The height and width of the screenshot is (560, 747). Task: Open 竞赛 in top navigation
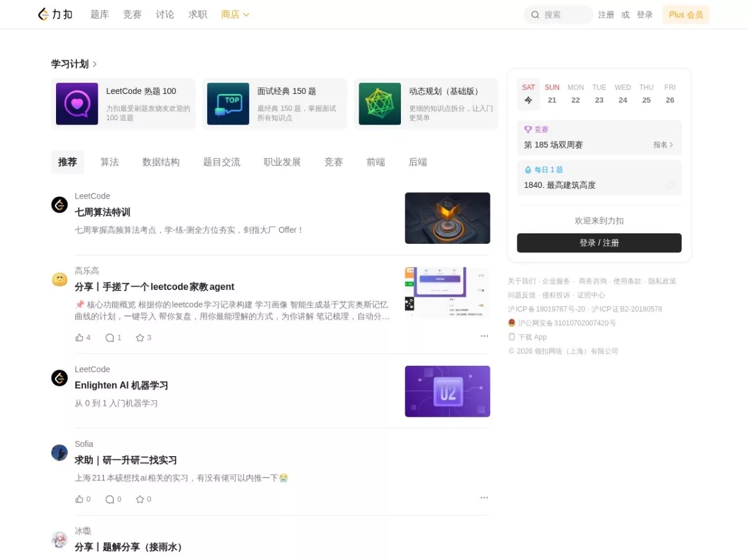tap(132, 14)
